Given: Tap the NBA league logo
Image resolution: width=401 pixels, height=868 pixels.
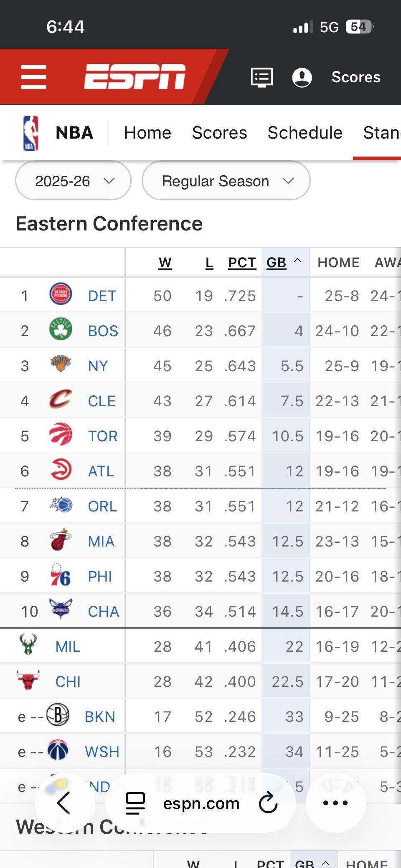Looking at the screenshot, I should tap(30, 133).
